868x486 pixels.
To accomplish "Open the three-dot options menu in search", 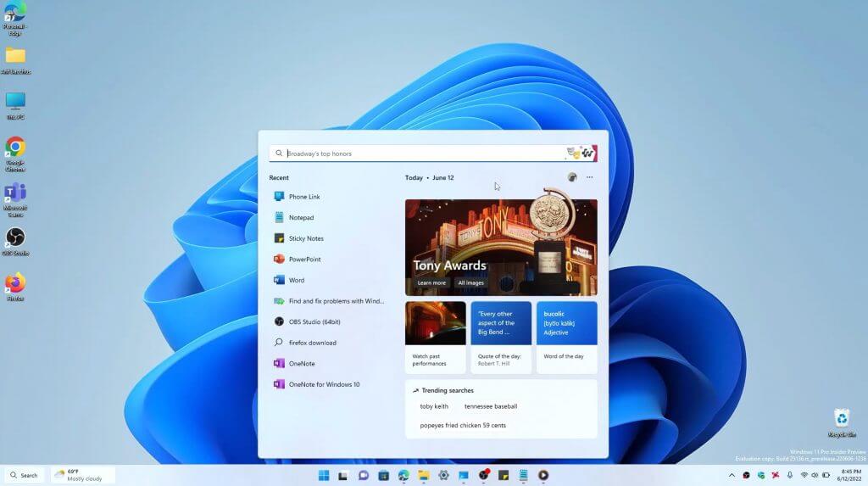I will [590, 177].
